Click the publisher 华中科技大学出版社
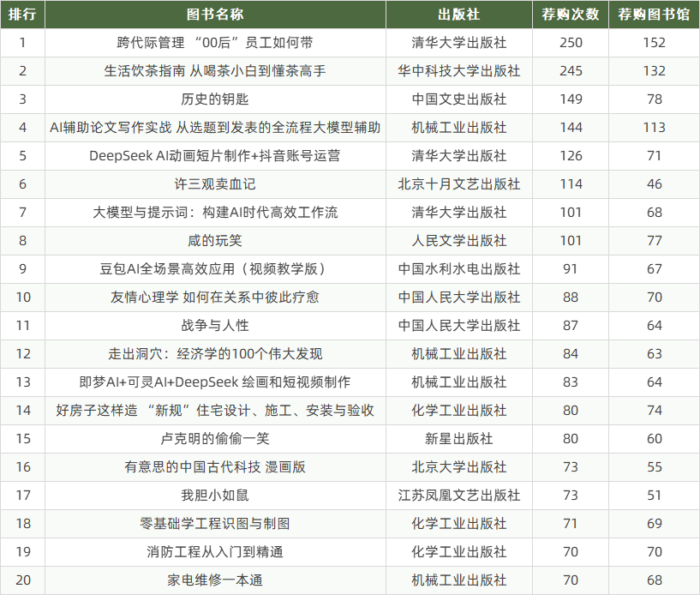The height and width of the screenshot is (595, 700). [x=458, y=71]
